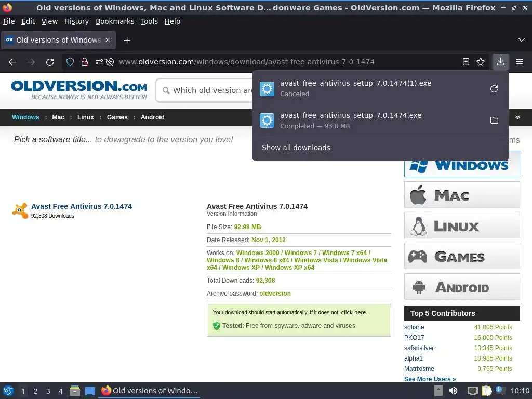Go forward with the forward arrow
Screen dimensions: 532x399
click(31, 62)
